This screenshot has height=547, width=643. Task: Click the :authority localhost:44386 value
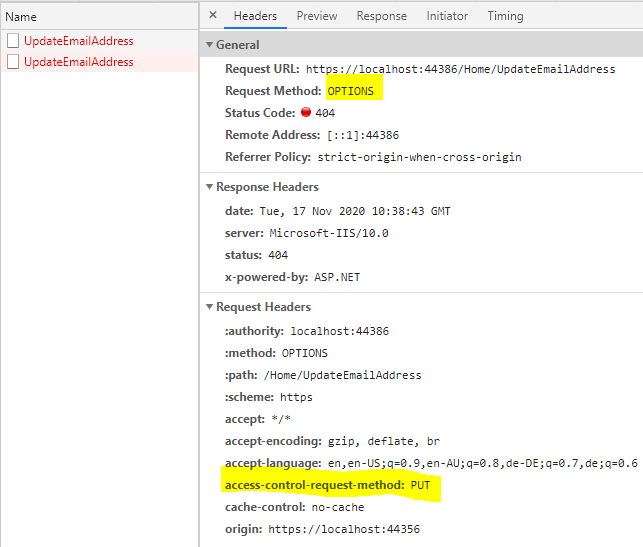pos(340,331)
